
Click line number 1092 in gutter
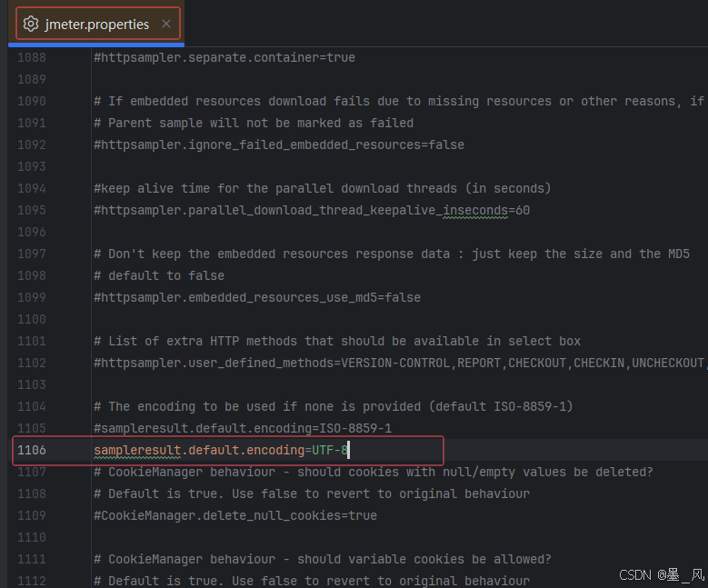(x=32, y=145)
